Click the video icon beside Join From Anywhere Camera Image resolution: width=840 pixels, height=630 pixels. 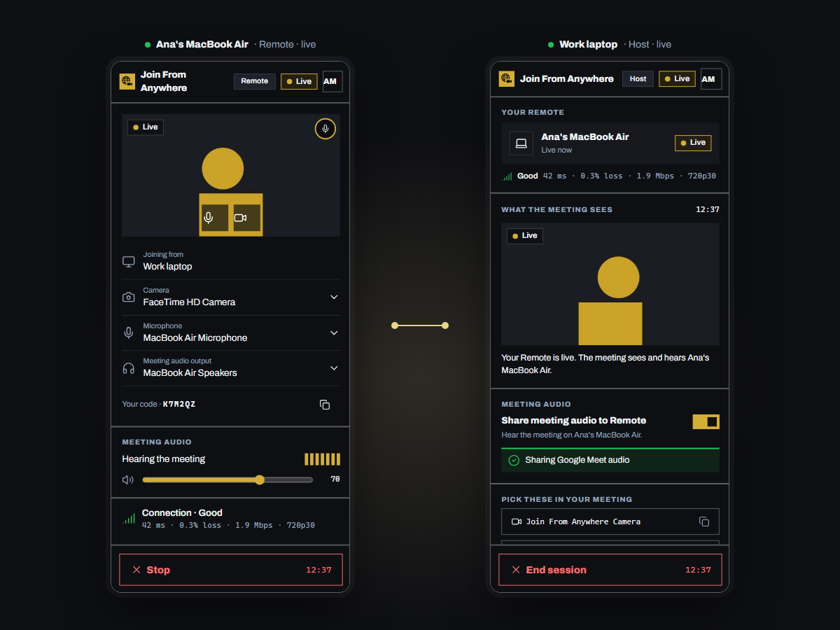(x=517, y=521)
